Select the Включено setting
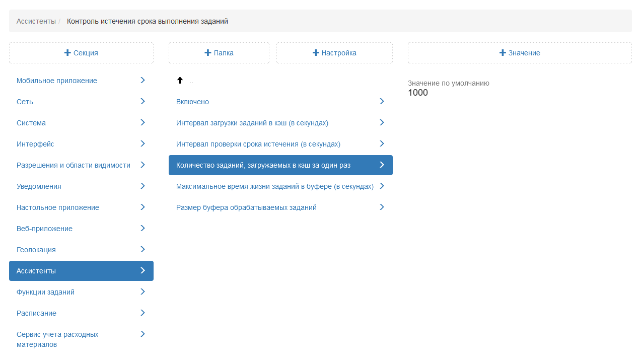The width and height of the screenshot is (641, 364). 192,102
